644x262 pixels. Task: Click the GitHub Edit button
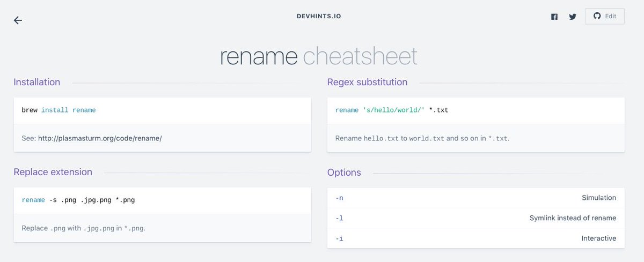click(x=605, y=16)
